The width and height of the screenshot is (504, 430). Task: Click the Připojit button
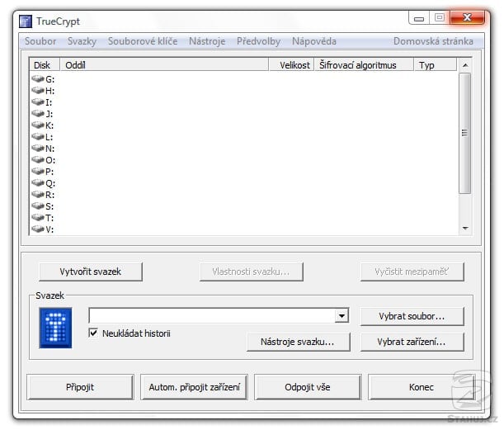tap(80, 387)
